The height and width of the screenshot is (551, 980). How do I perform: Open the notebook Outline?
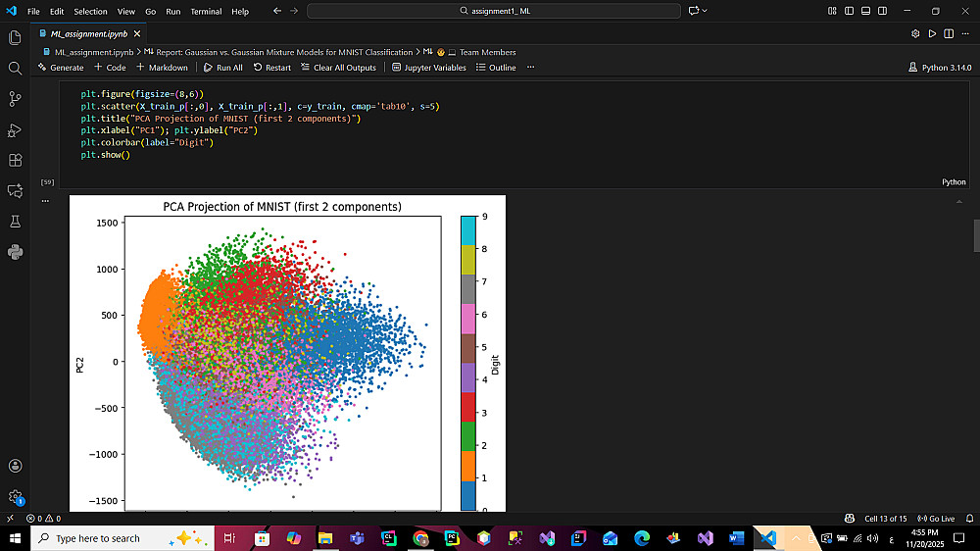pos(496,68)
